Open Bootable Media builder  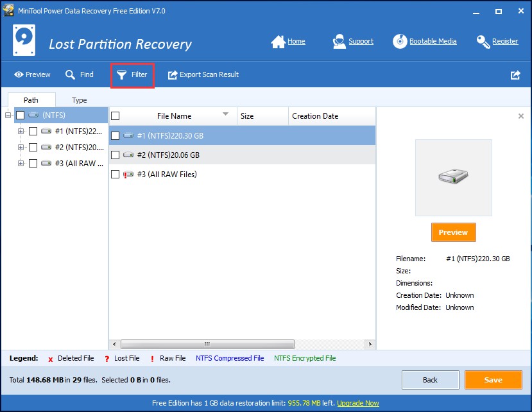(425, 41)
